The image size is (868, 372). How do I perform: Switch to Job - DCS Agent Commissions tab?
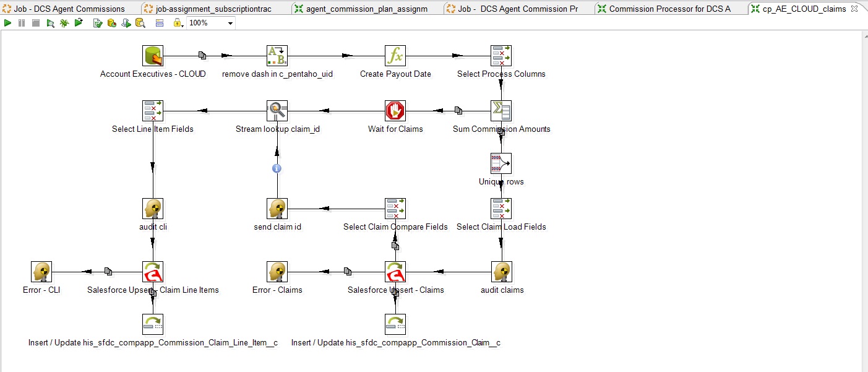(69, 9)
